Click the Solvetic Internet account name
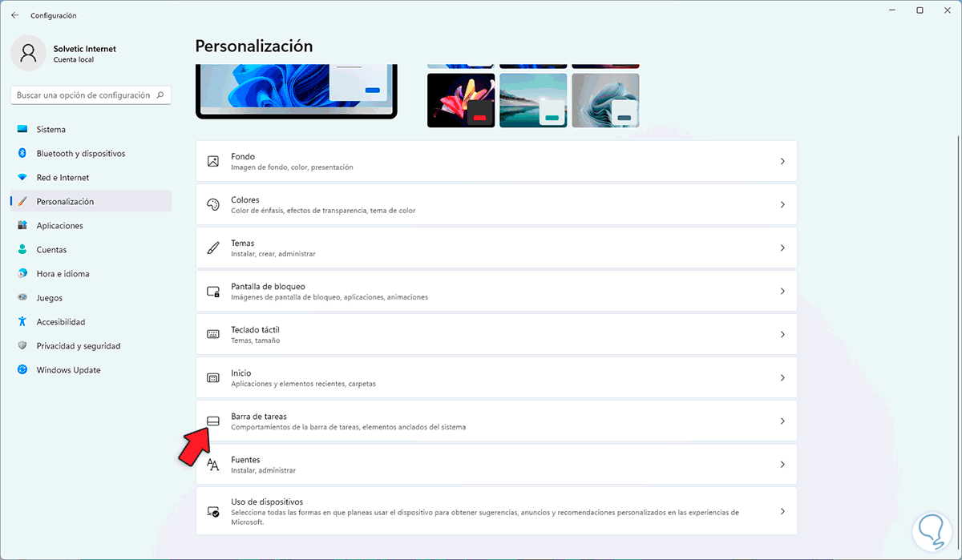962x560 pixels. tap(85, 49)
